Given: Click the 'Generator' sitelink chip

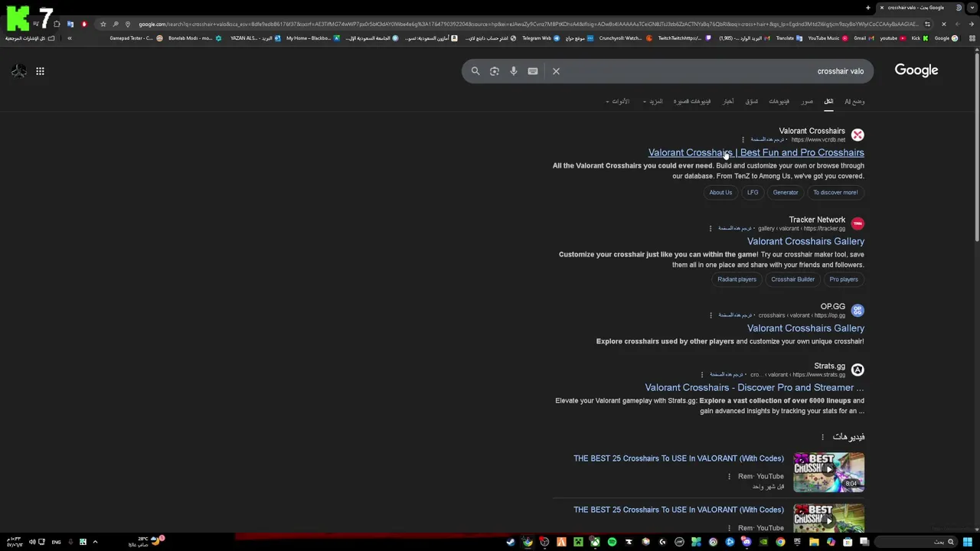Looking at the screenshot, I should point(786,192).
